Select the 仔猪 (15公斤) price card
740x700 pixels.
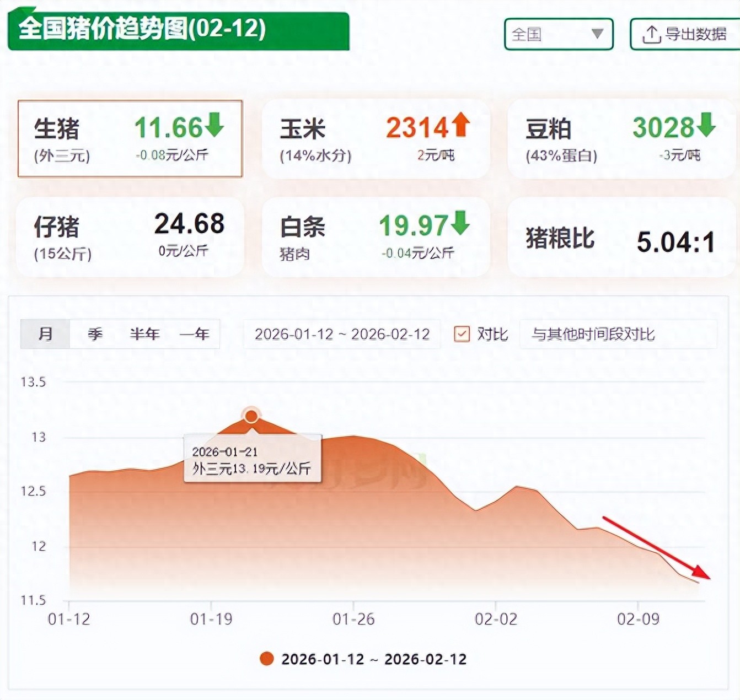(x=130, y=237)
